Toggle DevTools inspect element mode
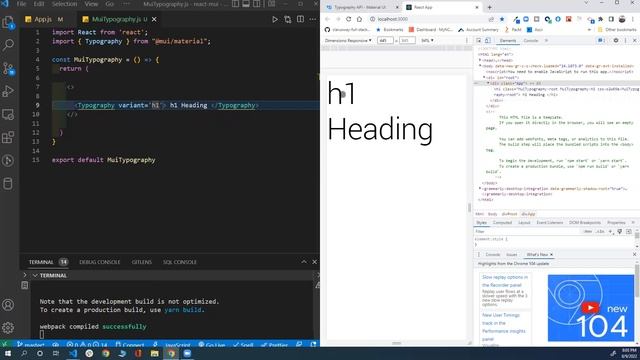Screen dimensions: 640x360 coord(479,40)
